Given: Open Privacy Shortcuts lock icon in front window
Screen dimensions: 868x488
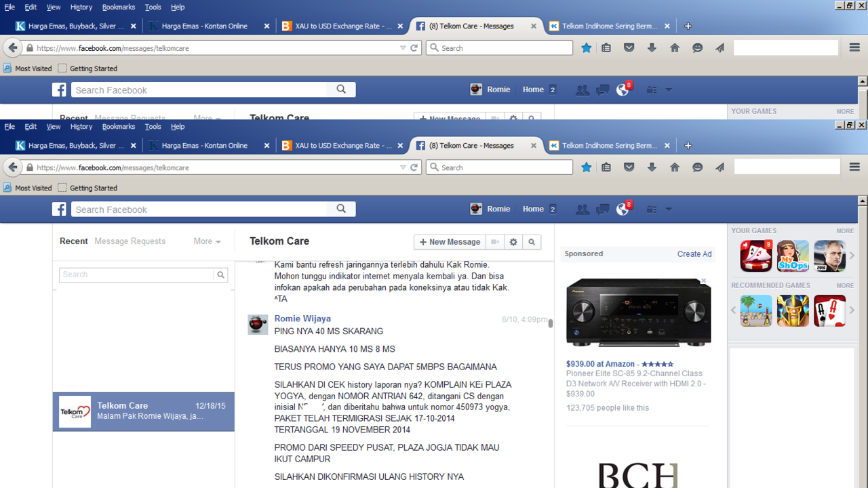Looking at the screenshot, I should [652, 209].
